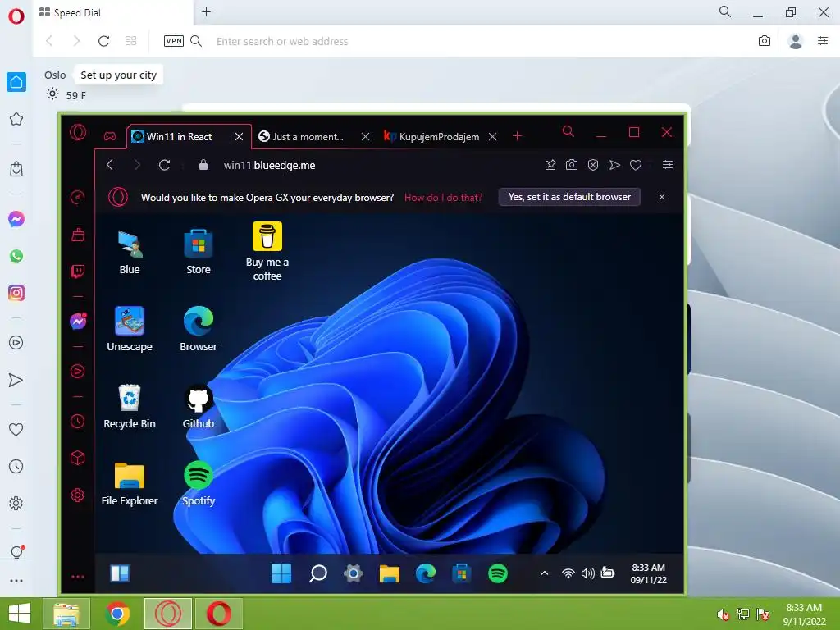This screenshot has width=840, height=630.
Task: Click ad blocker shield in Opera GX
Action: click(593, 165)
